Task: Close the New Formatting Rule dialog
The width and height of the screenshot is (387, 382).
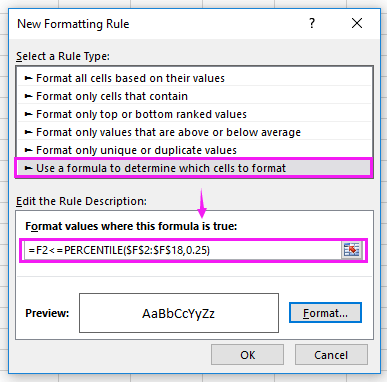Action: [x=357, y=23]
